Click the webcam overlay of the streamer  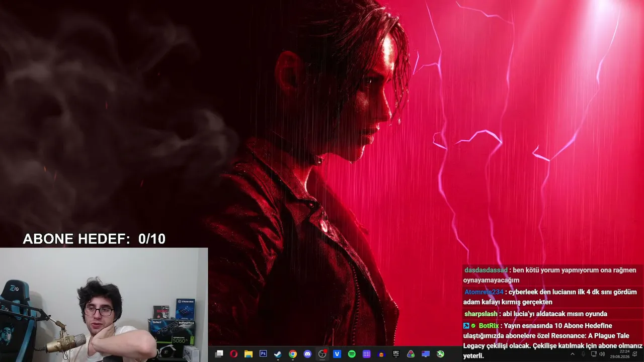coord(104,305)
